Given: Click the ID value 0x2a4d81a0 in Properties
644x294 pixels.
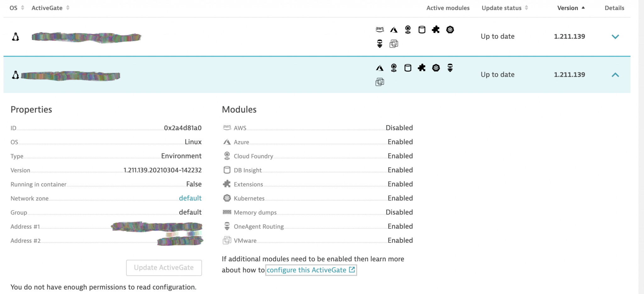Looking at the screenshot, I should pos(183,128).
